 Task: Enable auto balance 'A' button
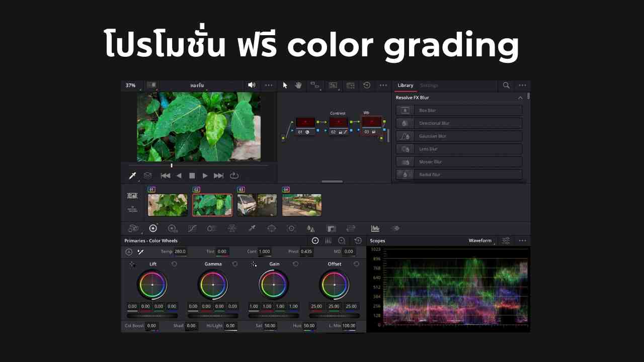[129, 251]
